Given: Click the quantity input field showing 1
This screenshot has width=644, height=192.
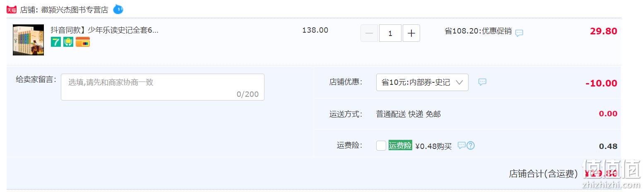Looking at the screenshot, I should pos(390,33).
